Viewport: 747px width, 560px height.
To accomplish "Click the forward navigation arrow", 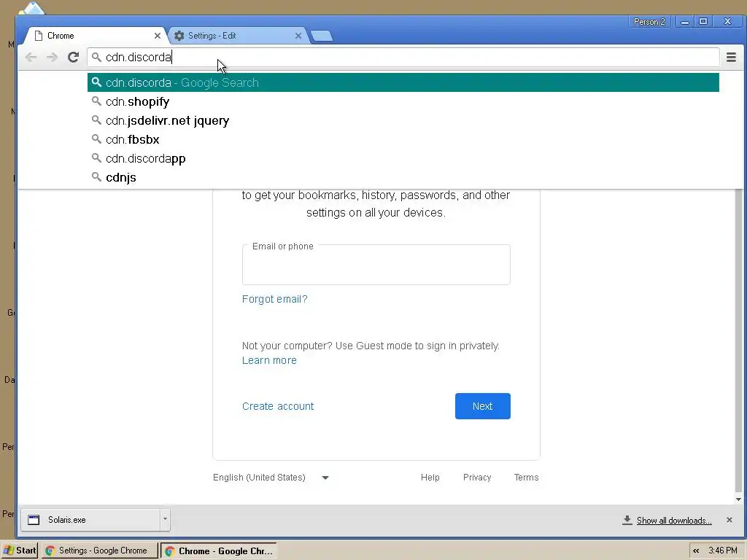I will [52, 57].
